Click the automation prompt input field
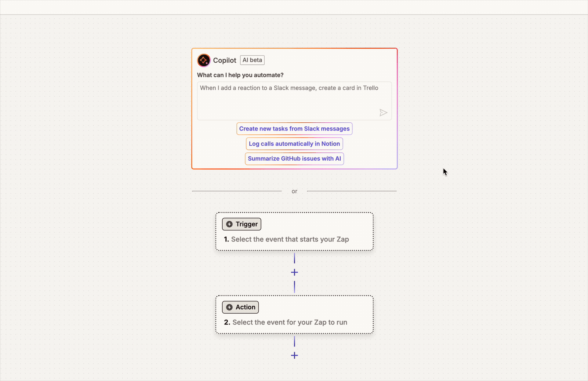The image size is (588, 381). pyautogui.click(x=294, y=101)
